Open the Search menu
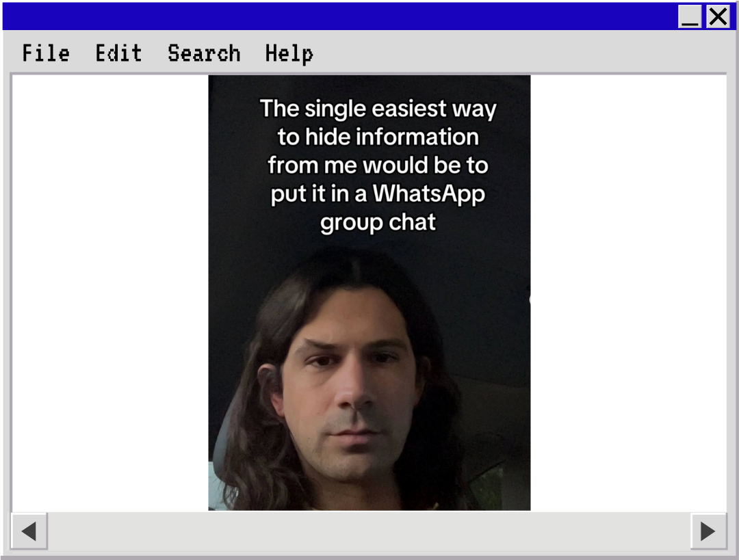 click(204, 53)
